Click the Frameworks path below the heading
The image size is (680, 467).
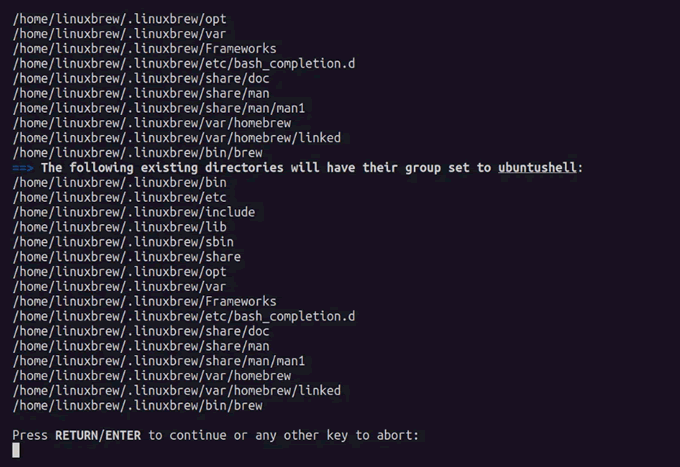pos(145,301)
